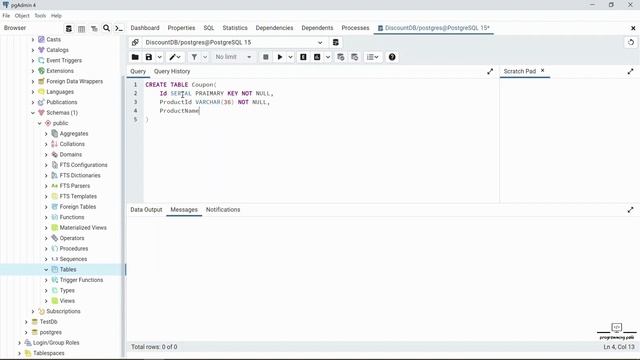Open file folder icon in query toolbar
The height and width of the screenshot is (360, 640).
(x=135, y=57)
